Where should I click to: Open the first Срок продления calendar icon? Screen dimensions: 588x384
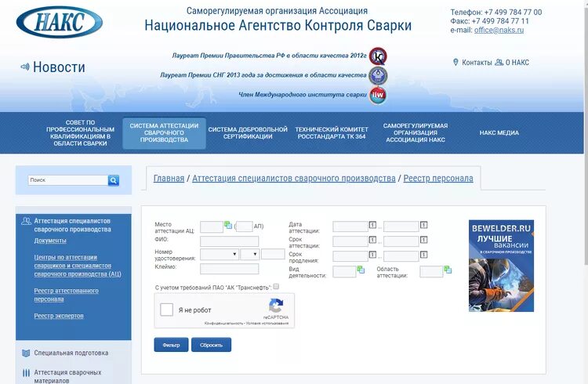(372, 255)
